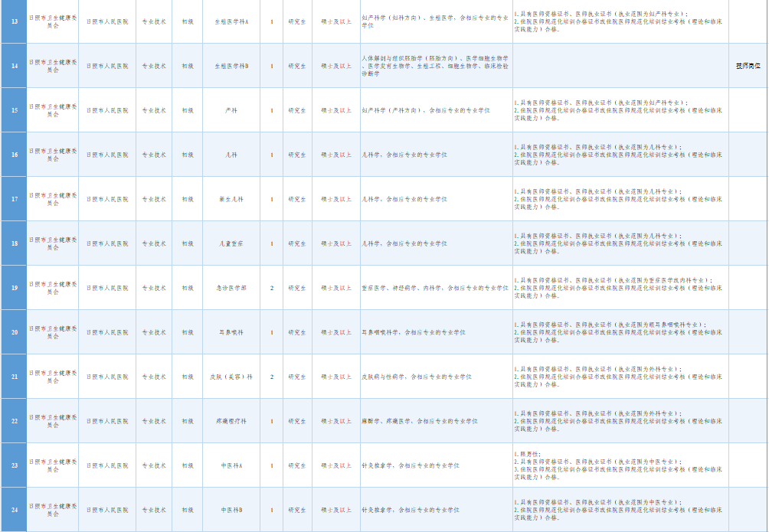The height and width of the screenshot is (532, 769).
Task: Click 初级 in row 23
Action: point(188,465)
